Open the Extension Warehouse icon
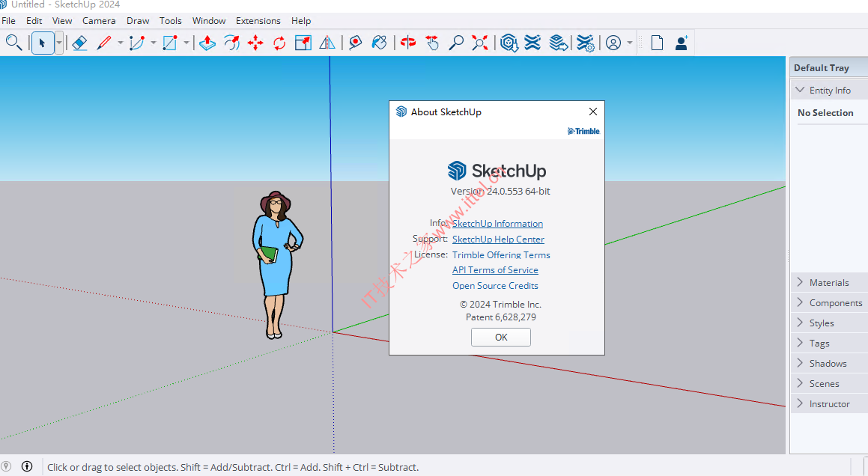 pos(532,43)
